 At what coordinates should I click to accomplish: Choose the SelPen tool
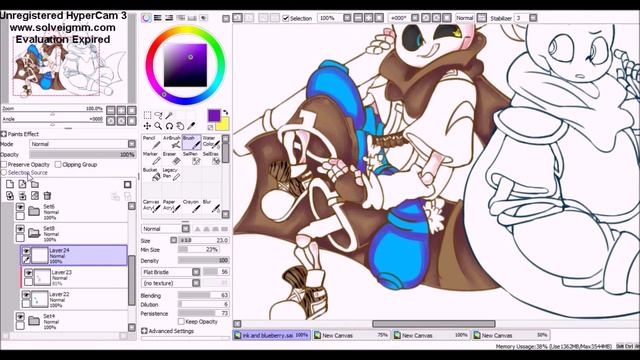[x=191, y=158]
